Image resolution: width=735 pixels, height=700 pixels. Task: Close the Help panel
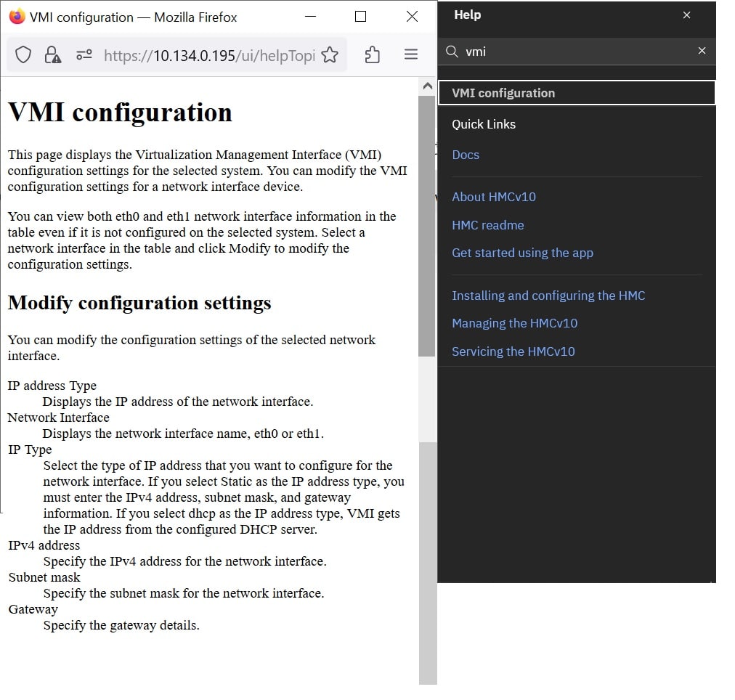tap(687, 15)
